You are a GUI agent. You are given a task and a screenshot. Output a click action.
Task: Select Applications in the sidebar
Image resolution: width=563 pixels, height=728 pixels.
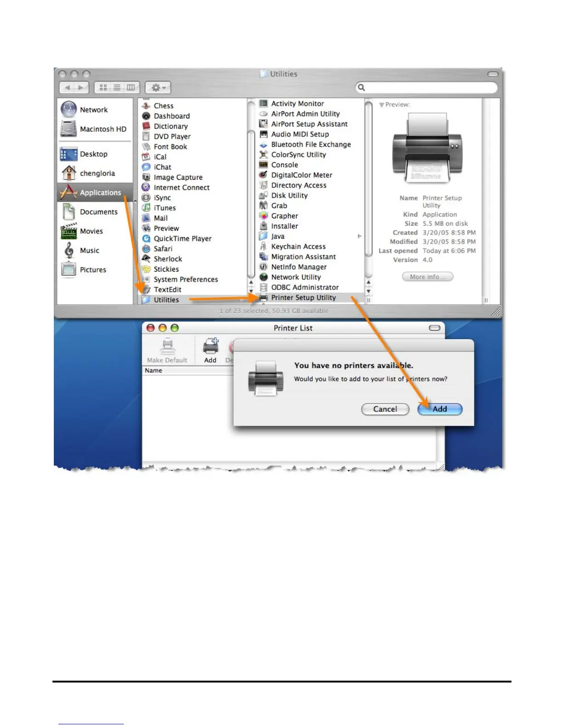coord(95,193)
